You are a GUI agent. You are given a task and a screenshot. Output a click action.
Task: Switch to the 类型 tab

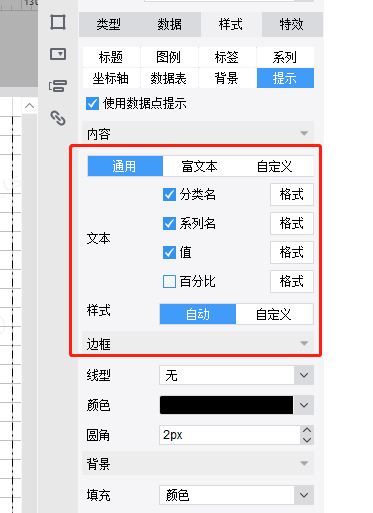[x=109, y=24]
